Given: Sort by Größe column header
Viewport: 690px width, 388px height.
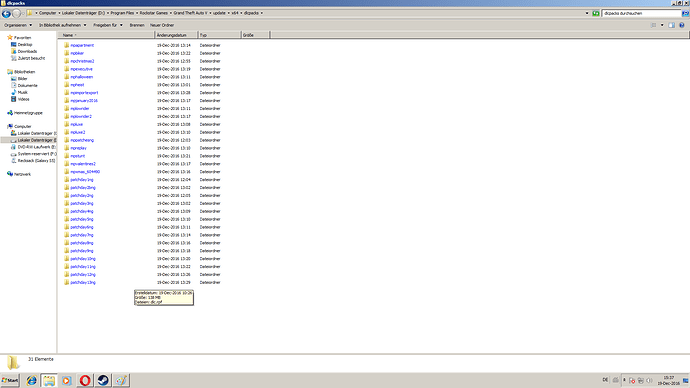Looking at the screenshot, I should click(x=255, y=35).
